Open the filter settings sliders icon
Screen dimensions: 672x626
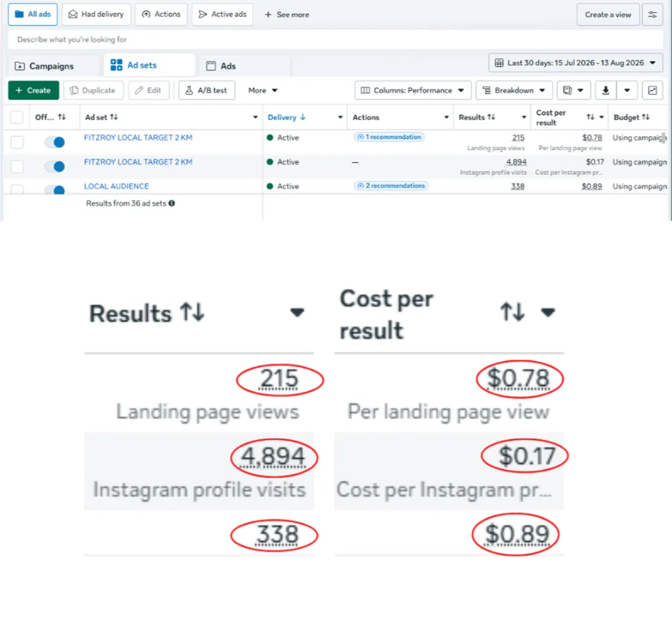coord(653,15)
